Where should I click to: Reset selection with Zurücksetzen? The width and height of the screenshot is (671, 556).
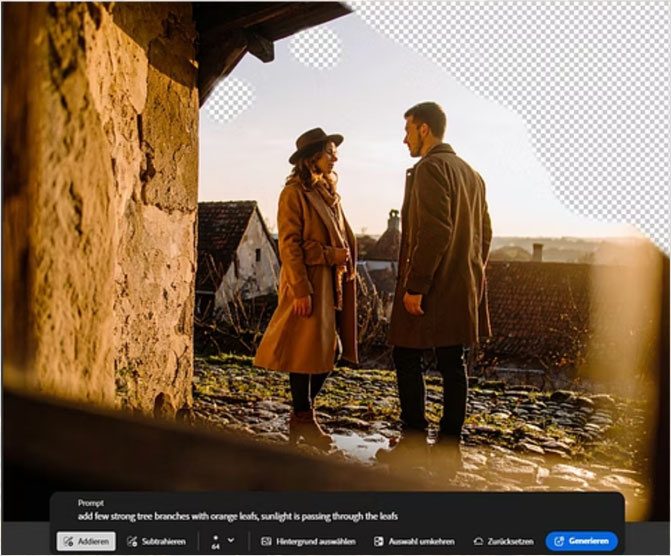pyautogui.click(x=503, y=541)
